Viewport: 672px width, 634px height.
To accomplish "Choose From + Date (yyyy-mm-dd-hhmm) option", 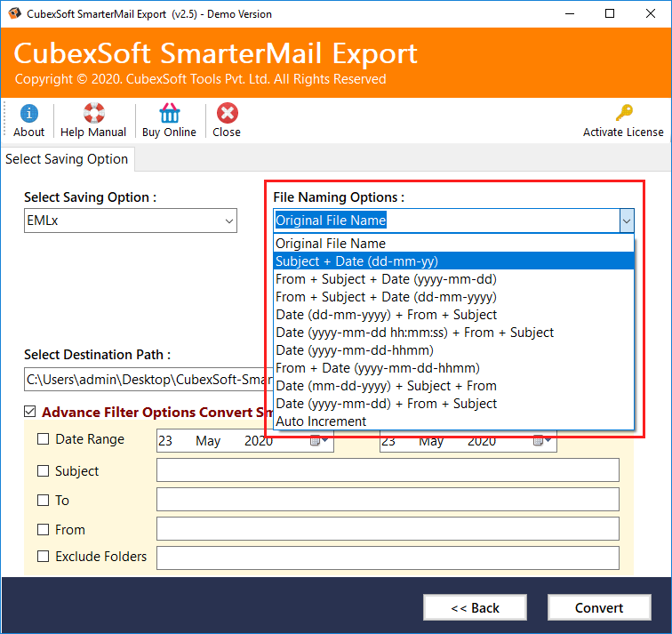I will [453, 368].
